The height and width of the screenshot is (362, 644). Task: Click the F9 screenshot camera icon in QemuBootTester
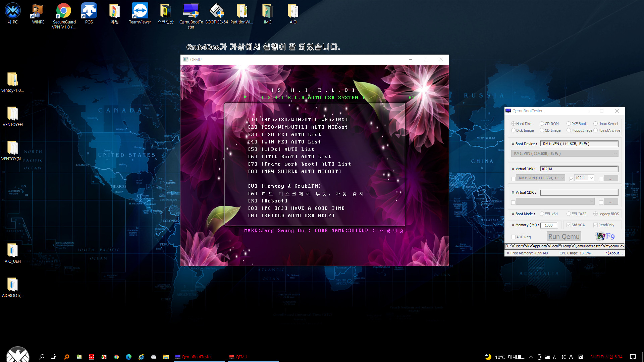(x=605, y=236)
